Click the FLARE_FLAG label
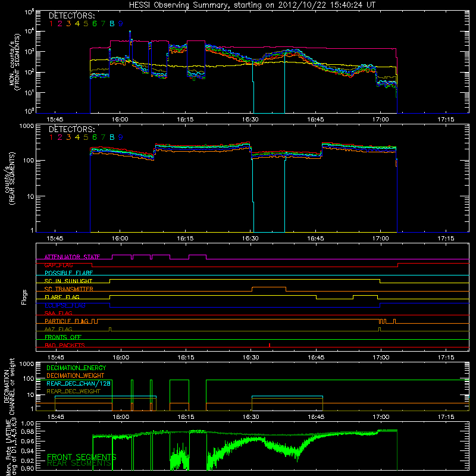 pyautogui.click(x=62, y=297)
